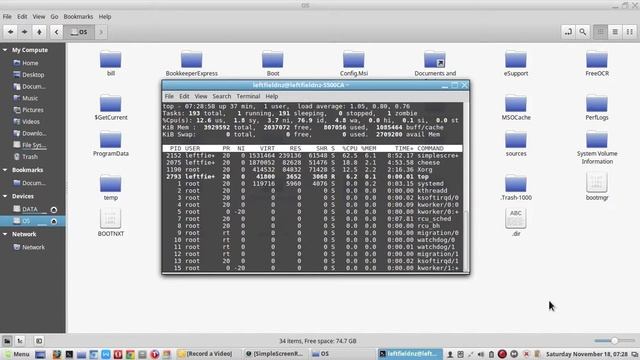
Task: Select the MSOCache folder
Action: [x=516, y=108]
